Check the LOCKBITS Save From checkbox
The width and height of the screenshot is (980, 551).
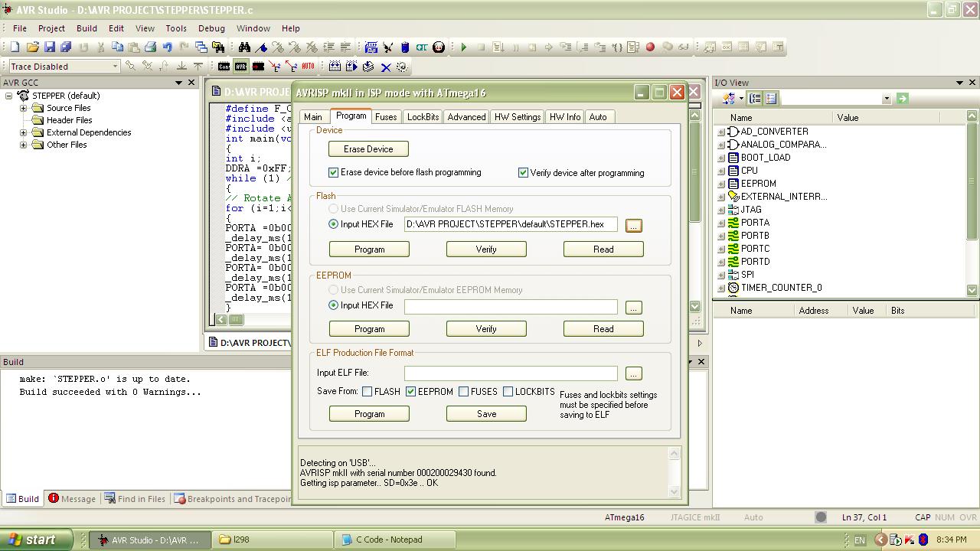[x=508, y=392]
